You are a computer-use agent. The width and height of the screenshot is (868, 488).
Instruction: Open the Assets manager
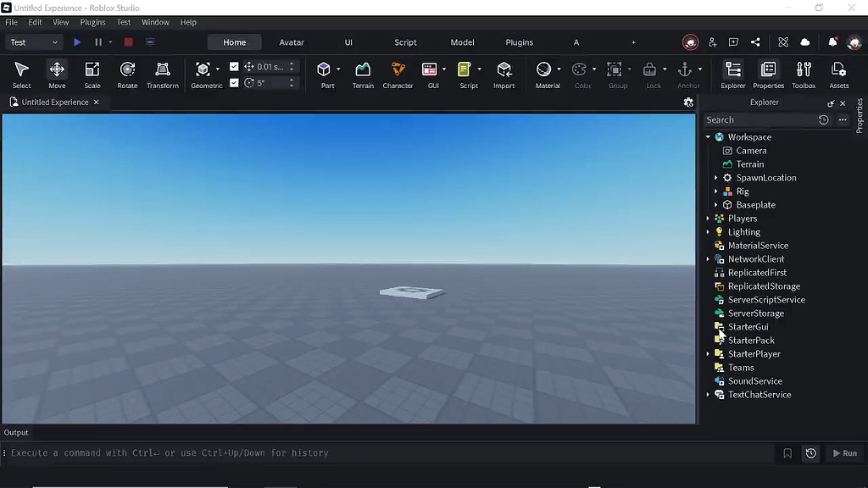pyautogui.click(x=838, y=75)
